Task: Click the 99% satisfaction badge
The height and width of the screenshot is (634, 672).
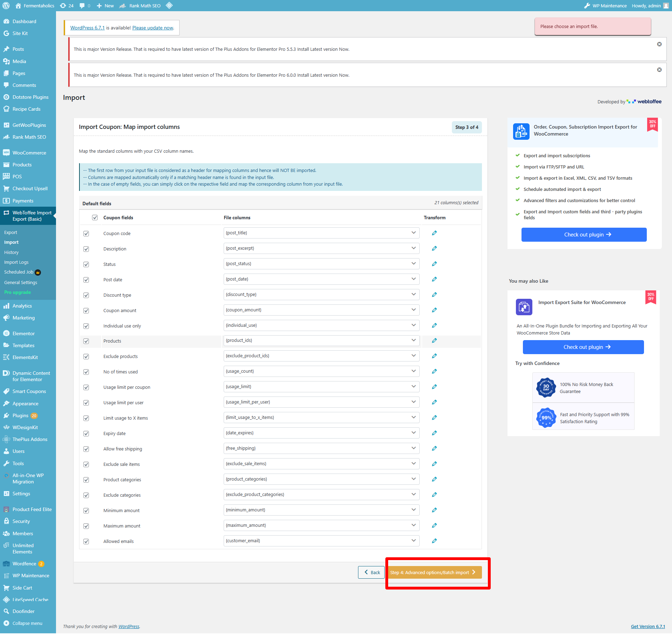Action: pyautogui.click(x=546, y=418)
